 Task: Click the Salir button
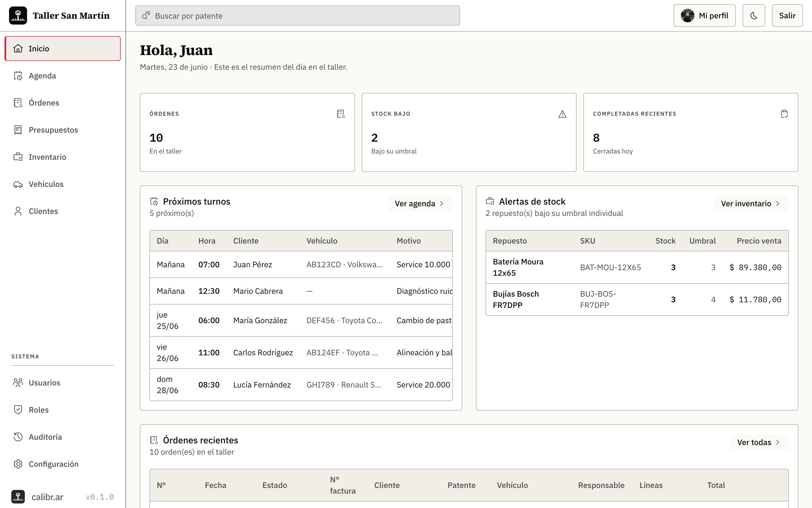click(787, 16)
